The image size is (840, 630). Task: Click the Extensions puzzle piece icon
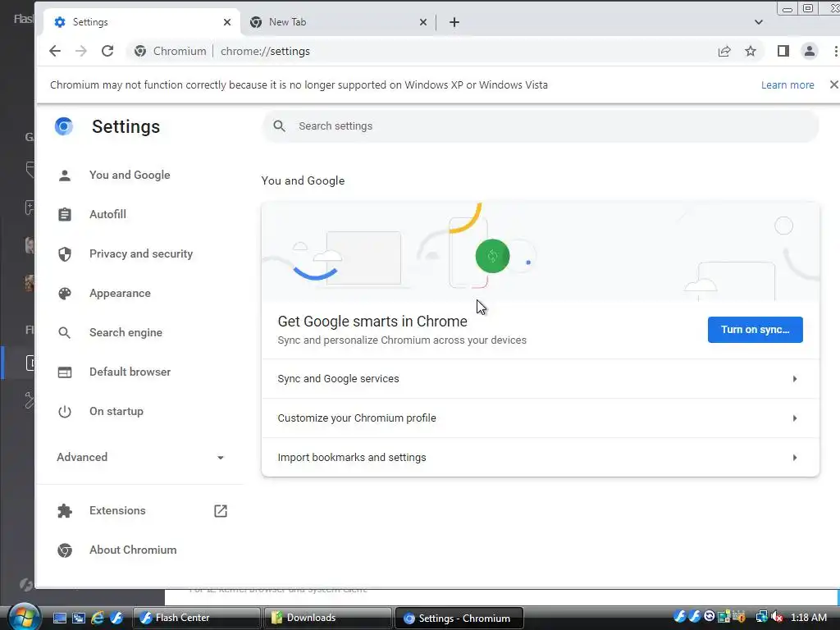64,510
